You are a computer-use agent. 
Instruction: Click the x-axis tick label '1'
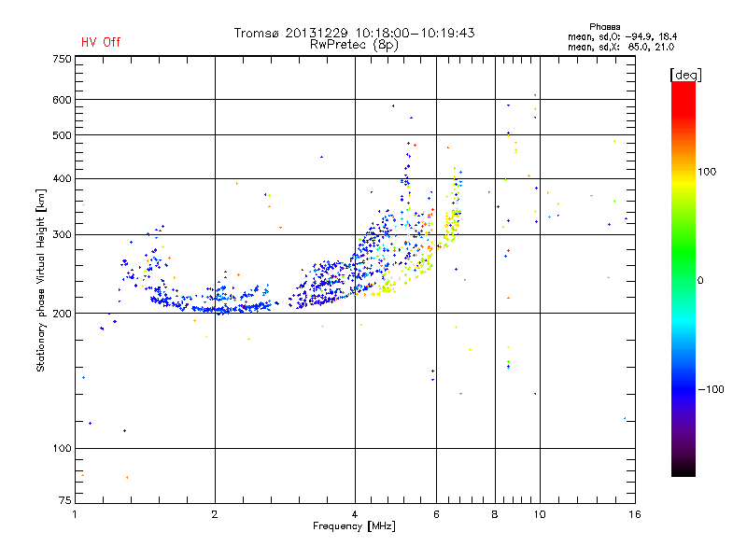[x=75, y=514]
